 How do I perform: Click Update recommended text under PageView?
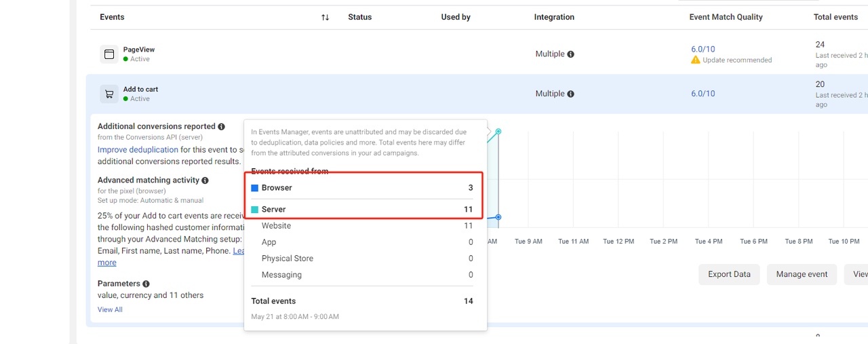pyautogui.click(x=737, y=60)
